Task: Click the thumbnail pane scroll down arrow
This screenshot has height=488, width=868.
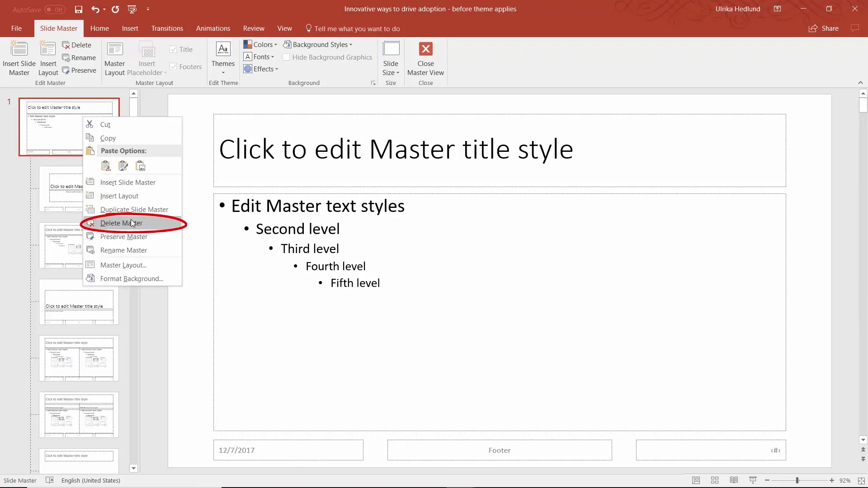Action: coord(133,469)
